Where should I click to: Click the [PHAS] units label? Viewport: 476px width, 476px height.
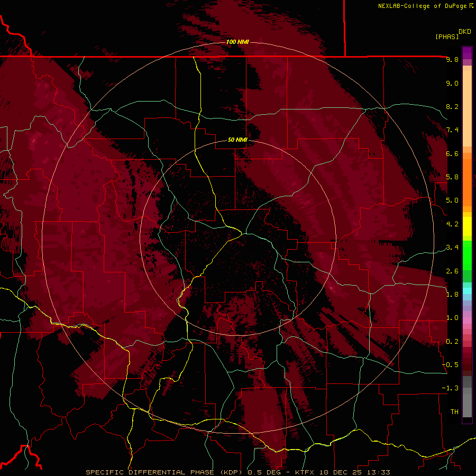(447, 36)
